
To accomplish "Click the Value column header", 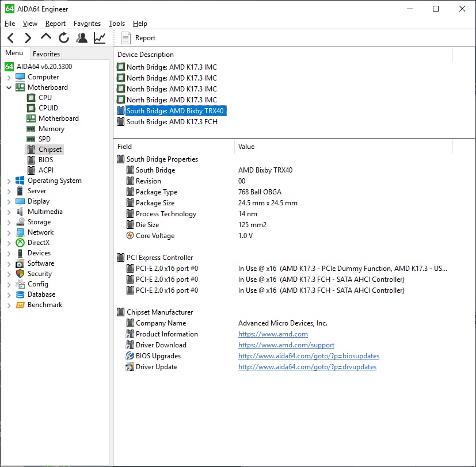I will 246,147.
